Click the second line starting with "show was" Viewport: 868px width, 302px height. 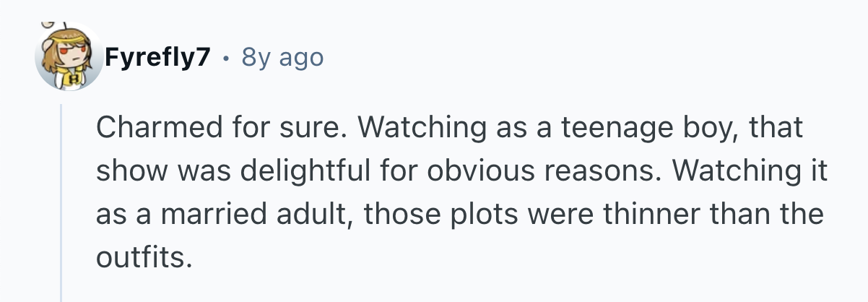(462, 172)
